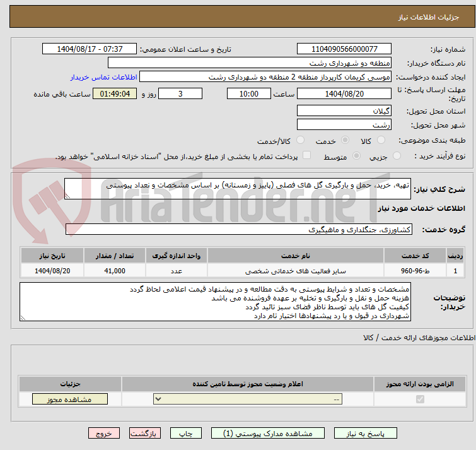Toggle the Islamic treasury payment checkbox
Image resolution: width=476 pixels, height=450 pixels.
(x=307, y=155)
